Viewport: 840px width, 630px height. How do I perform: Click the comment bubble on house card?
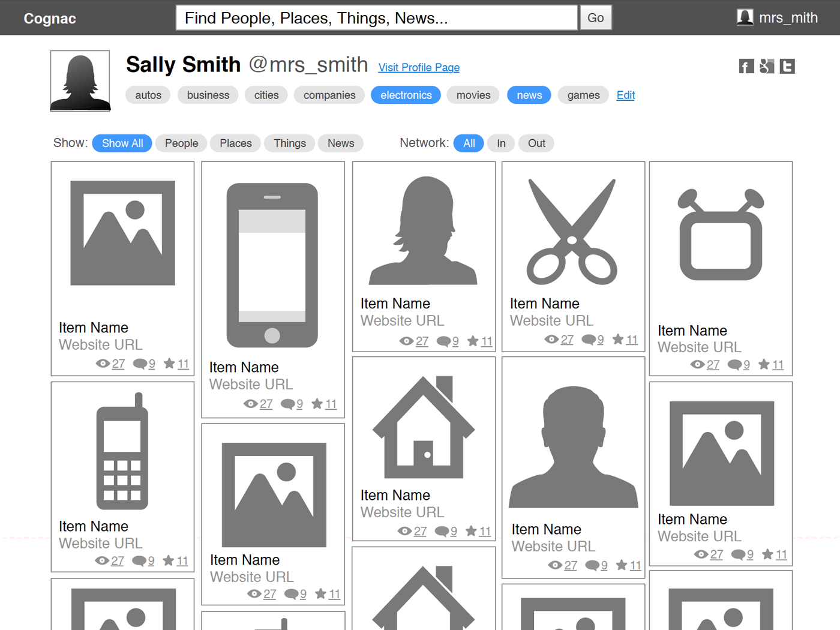tap(442, 531)
